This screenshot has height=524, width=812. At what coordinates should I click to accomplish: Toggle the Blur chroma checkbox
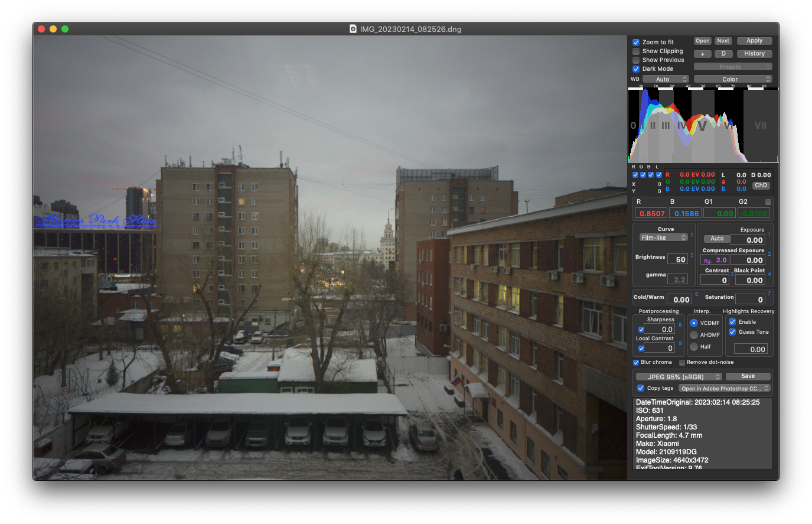(x=636, y=363)
